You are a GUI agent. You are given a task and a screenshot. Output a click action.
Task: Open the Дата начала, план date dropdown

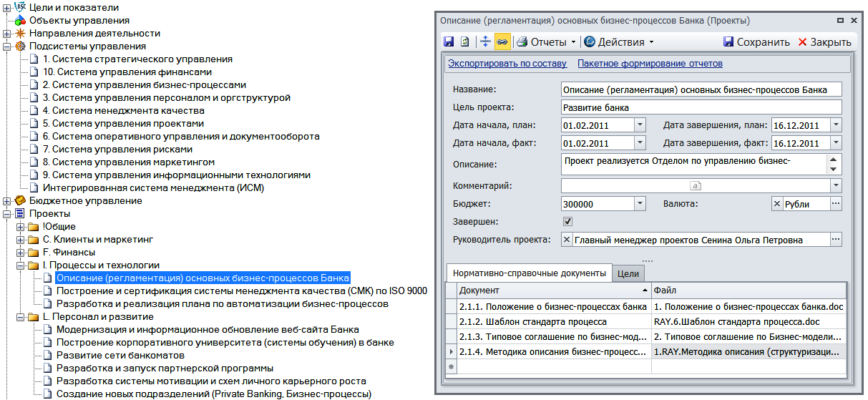(x=640, y=125)
